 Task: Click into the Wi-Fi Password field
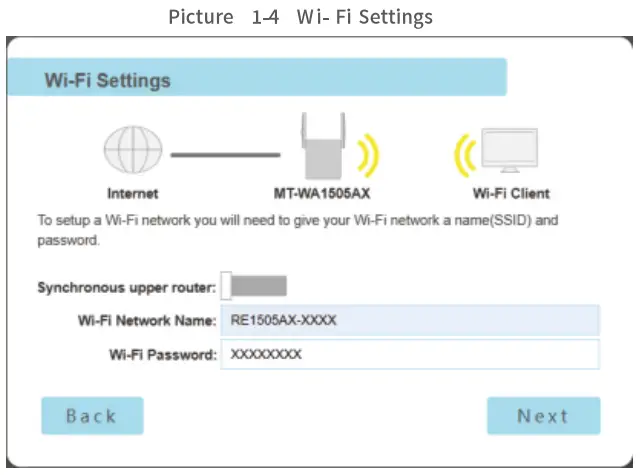click(409, 354)
